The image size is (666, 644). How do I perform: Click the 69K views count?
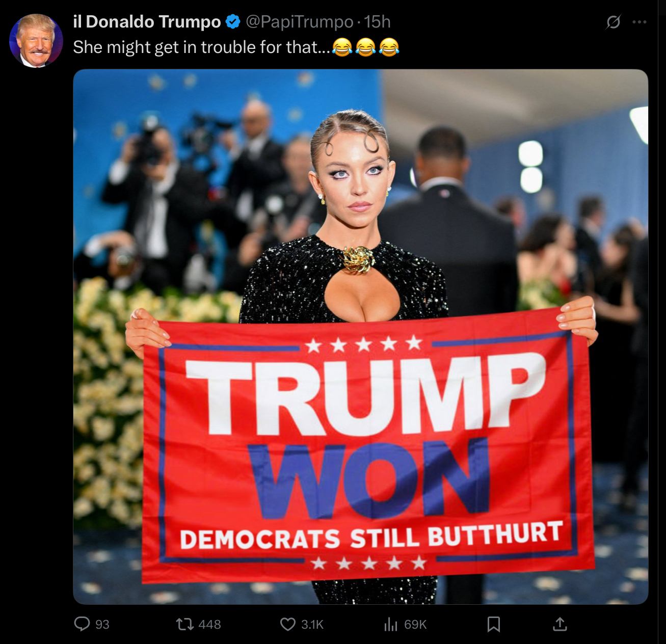point(415,625)
